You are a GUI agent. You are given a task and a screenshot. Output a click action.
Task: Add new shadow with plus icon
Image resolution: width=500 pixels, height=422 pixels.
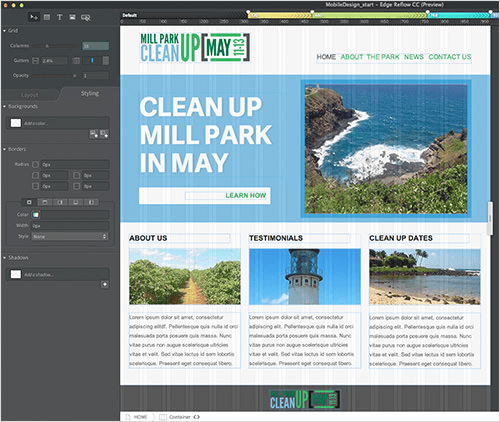105,284
